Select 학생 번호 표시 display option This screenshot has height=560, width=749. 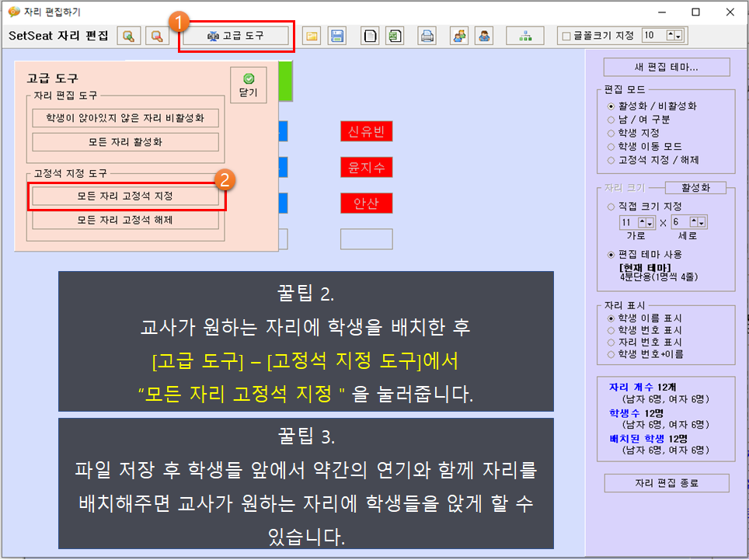click(x=644, y=330)
